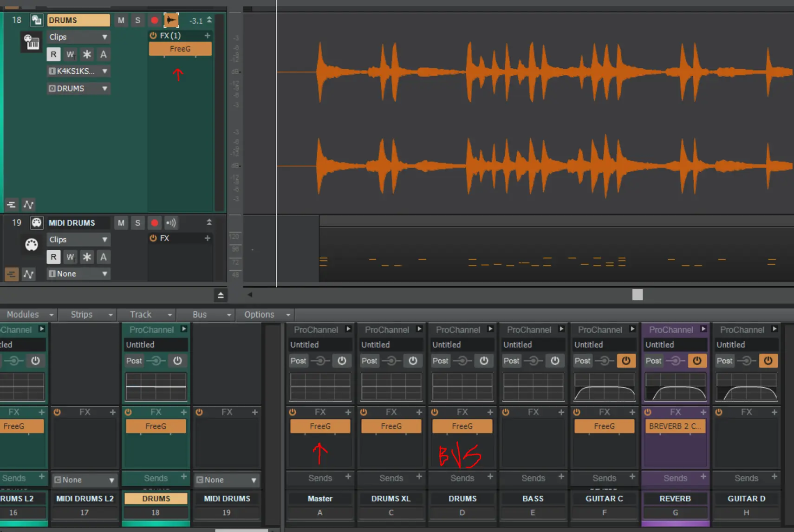Click the eject arrow button below the track pane
The image size is (794, 532).
point(221,295)
